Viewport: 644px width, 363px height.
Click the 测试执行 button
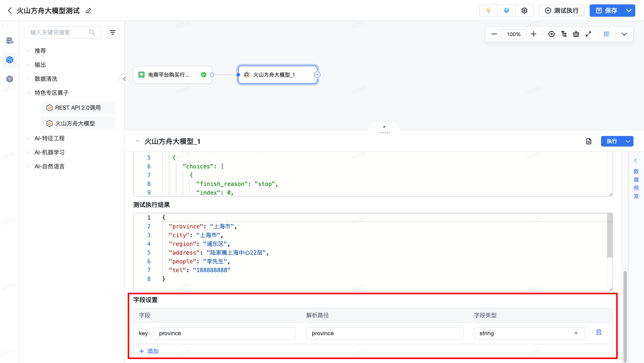[x=561, y=11]
